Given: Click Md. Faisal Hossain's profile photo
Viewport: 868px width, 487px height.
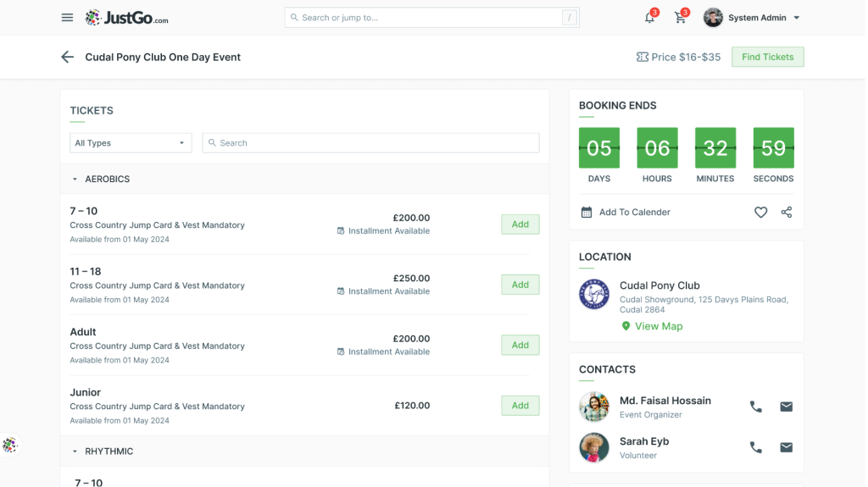Looking at the screenshot, I should pos(594,407).
